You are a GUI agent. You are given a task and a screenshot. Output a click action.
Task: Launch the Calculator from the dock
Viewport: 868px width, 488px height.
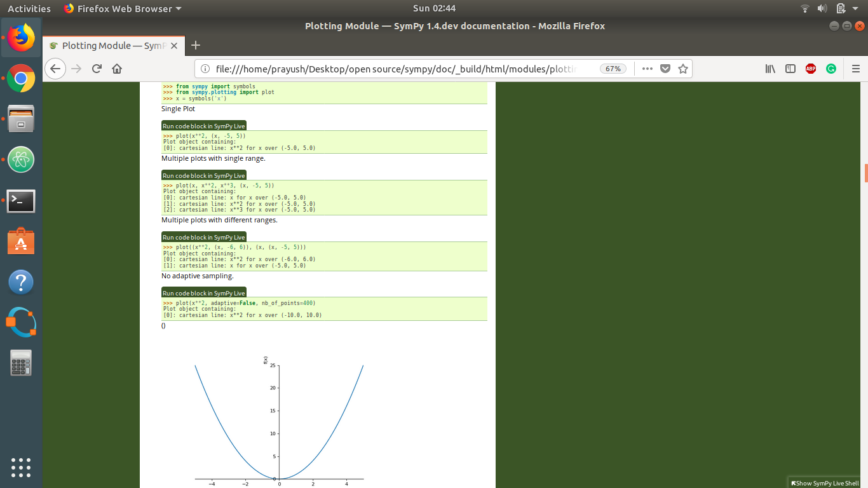click(x=21, y=362)
